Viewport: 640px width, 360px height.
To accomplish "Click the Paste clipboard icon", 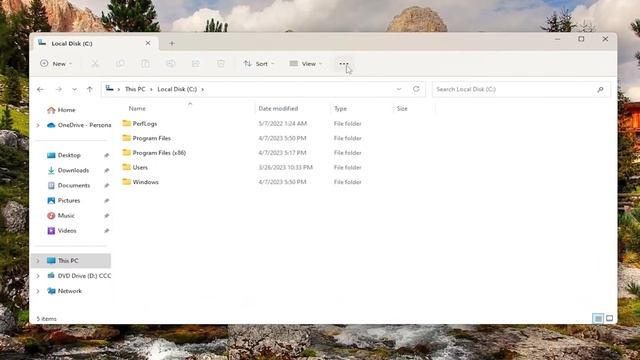I will coord(145,64).
